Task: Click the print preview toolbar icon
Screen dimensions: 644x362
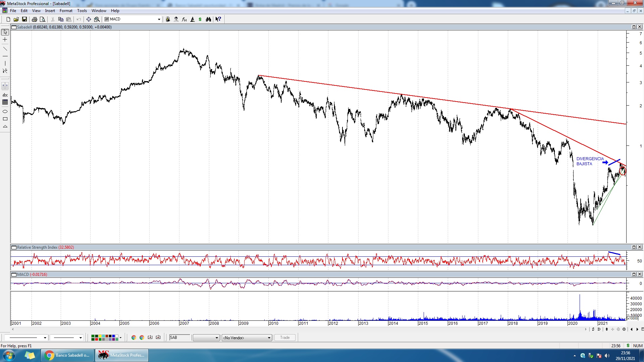Action: coord(43,19)
